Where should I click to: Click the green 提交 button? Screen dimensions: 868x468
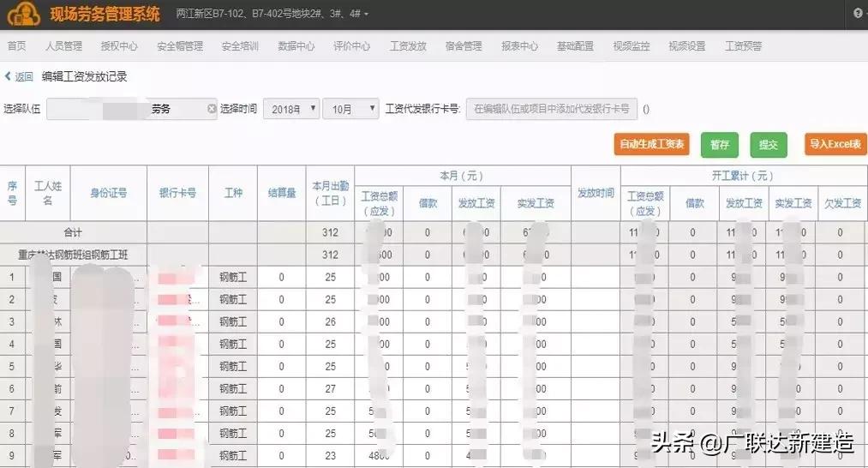[769, 145]
